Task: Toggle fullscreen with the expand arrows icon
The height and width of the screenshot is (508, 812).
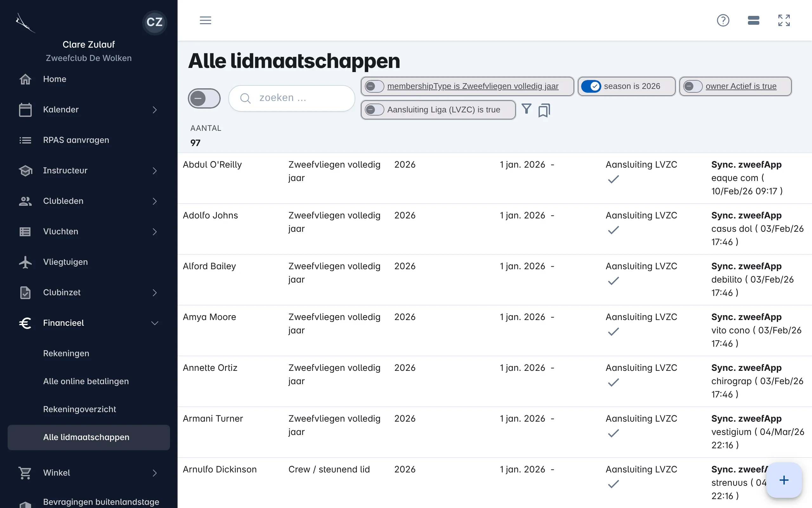Action: point(784,20)
